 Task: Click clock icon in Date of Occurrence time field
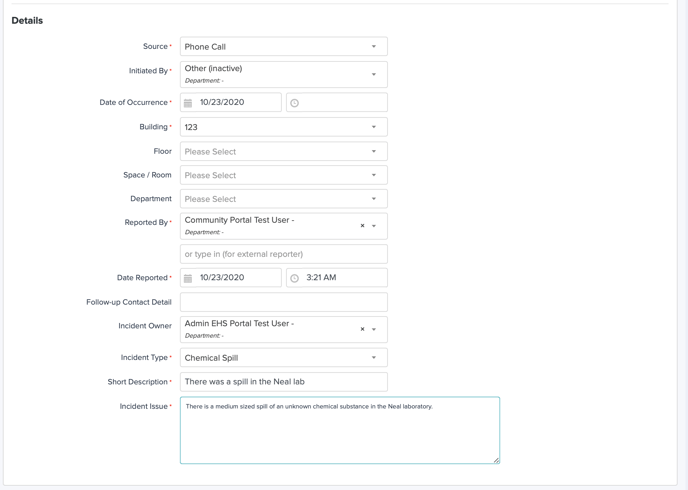[294, 103]
